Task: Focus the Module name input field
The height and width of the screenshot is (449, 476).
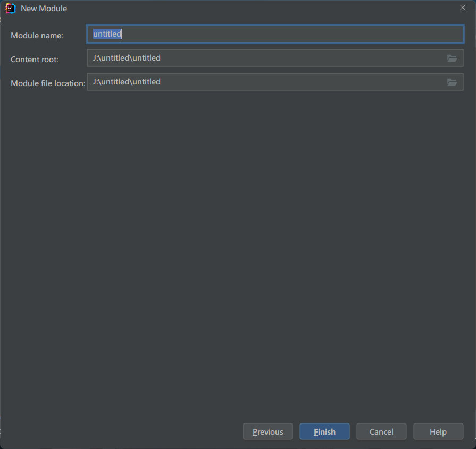Action: [275, 34]
